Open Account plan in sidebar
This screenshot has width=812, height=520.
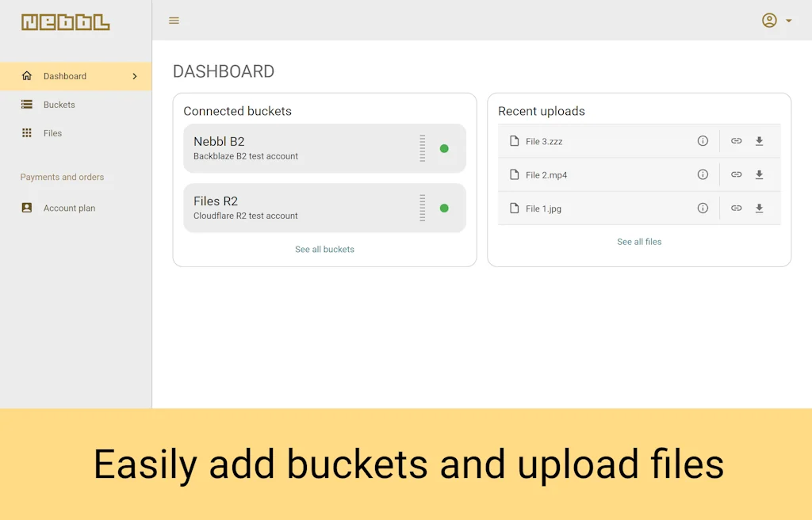point(69,208)
